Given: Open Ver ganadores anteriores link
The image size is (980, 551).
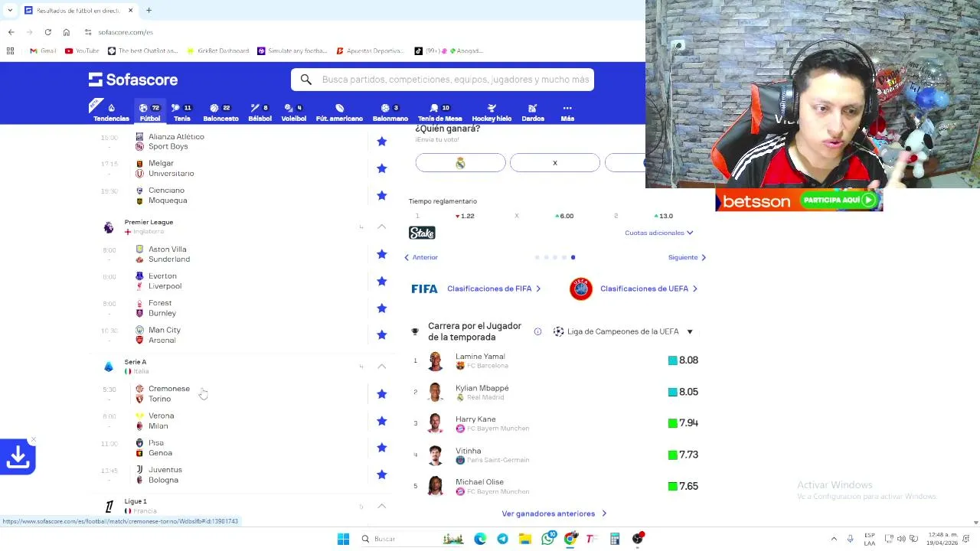Looking at the screenshot, I should [554, 514].
